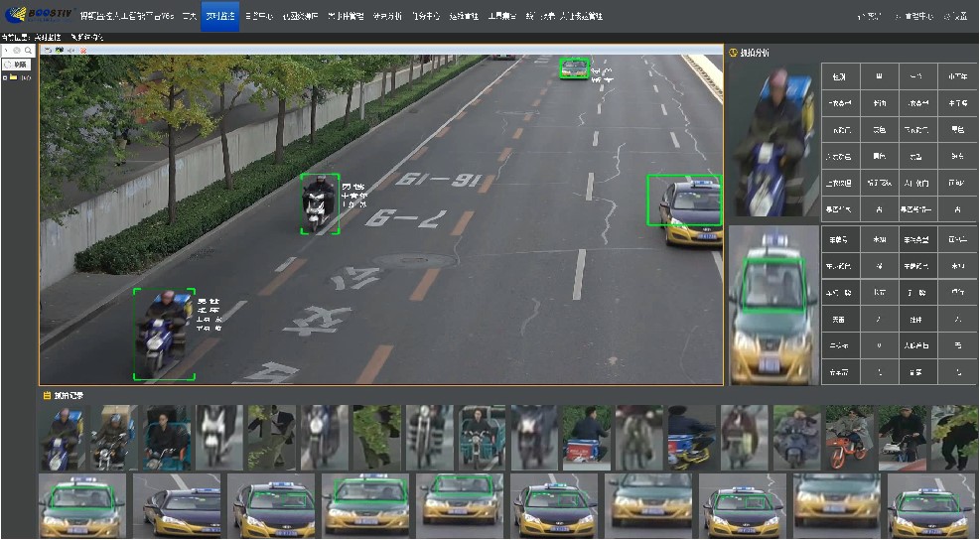Click the large taxi image in analysis panel
This screenshot has width=980, height=540.
(773, 305)
